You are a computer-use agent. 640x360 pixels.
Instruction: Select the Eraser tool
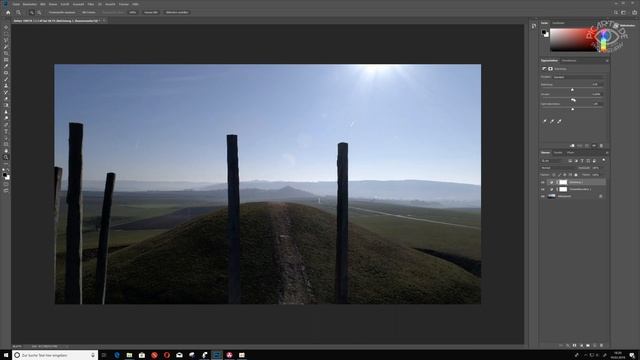coord(6,99)
